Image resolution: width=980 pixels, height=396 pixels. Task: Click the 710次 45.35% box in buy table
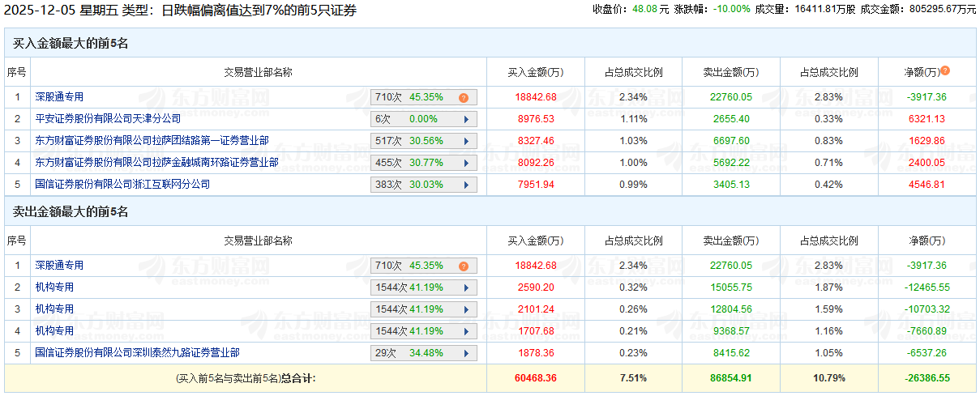(x=413, y=97)
